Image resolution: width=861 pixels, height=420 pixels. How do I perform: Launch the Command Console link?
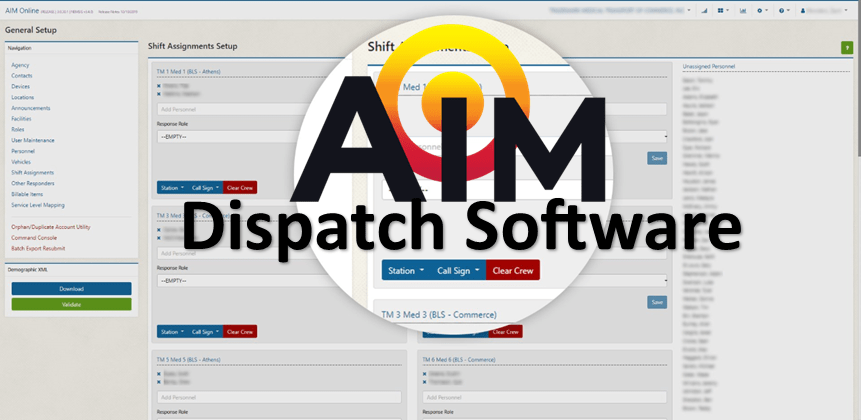coord(33,238)
